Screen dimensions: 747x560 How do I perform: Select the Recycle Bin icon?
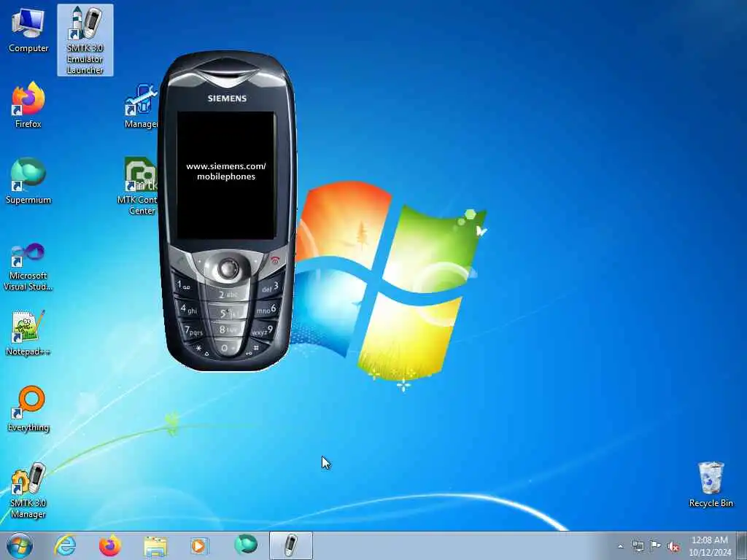point(711,484)
